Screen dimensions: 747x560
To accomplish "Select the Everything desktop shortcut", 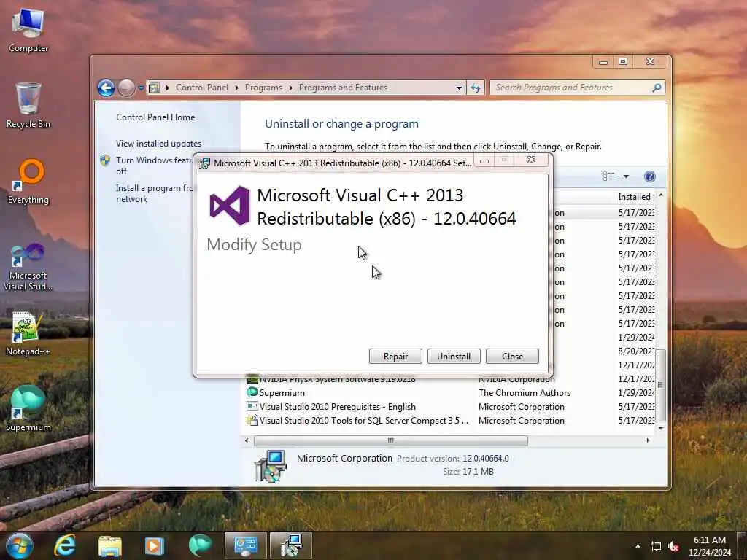I will tap(28, 182).
